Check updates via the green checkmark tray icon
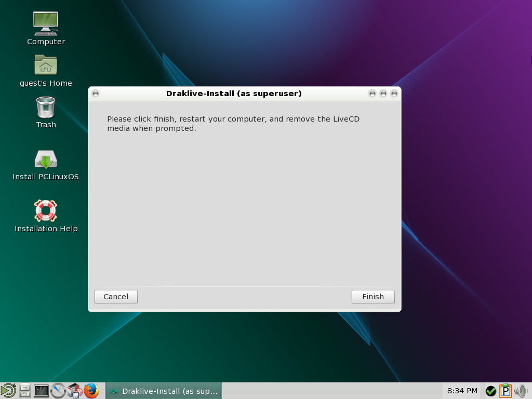Screen dimensions: 532x399 point(490,391)
